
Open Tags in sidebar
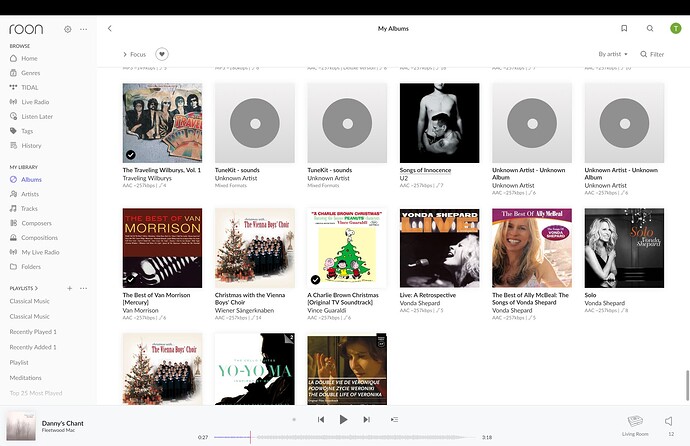pyautogui.click(x=22, y=131)
